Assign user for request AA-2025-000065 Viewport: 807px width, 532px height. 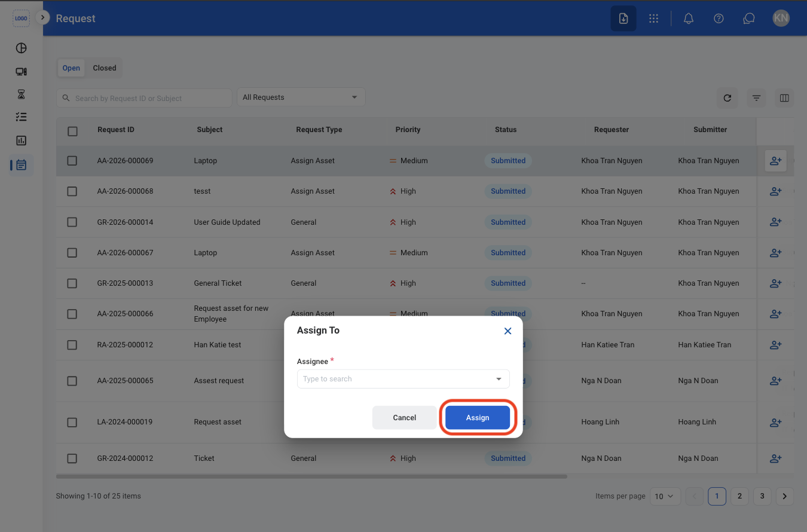coord(775,381)
